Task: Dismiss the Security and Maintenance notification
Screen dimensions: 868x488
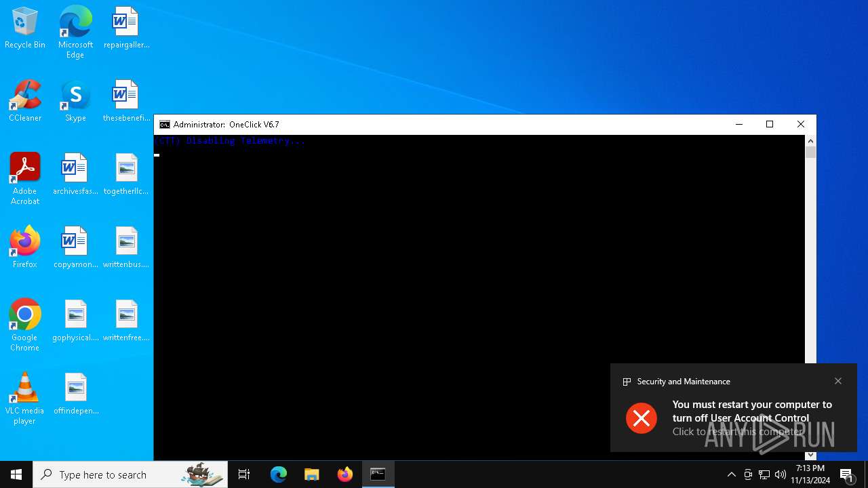Action: coord(838,381)
